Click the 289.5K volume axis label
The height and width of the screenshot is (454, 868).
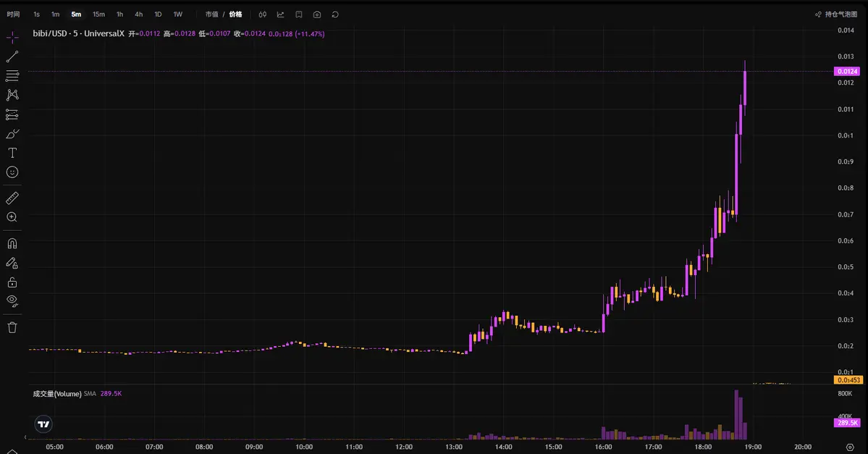(847, 422)
